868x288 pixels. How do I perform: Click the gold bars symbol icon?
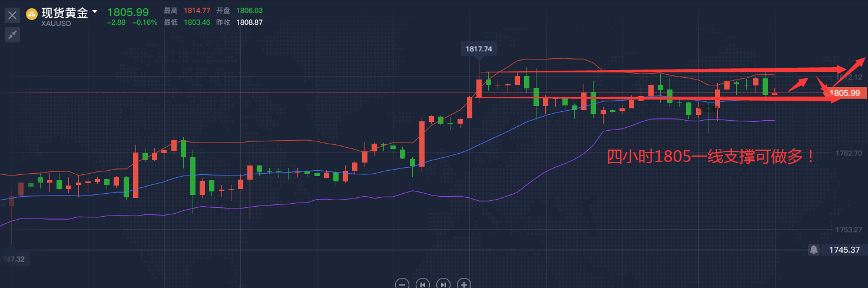[x=32, y=13]
